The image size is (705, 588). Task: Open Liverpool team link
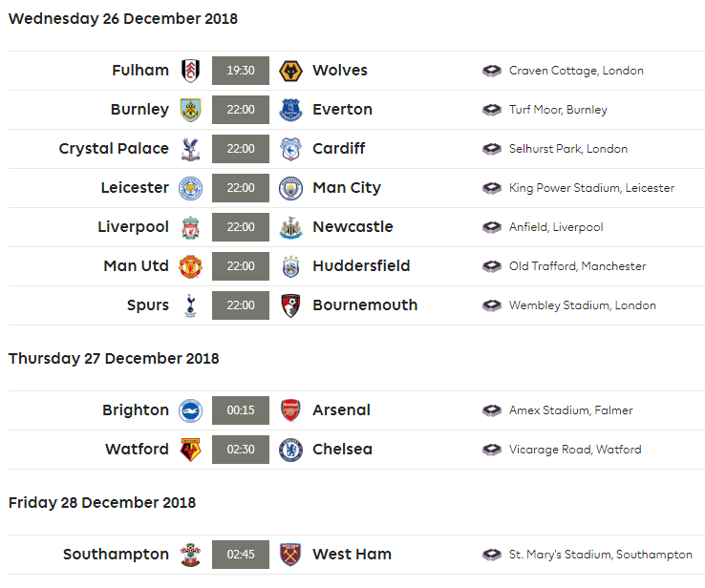coord(134,227)
